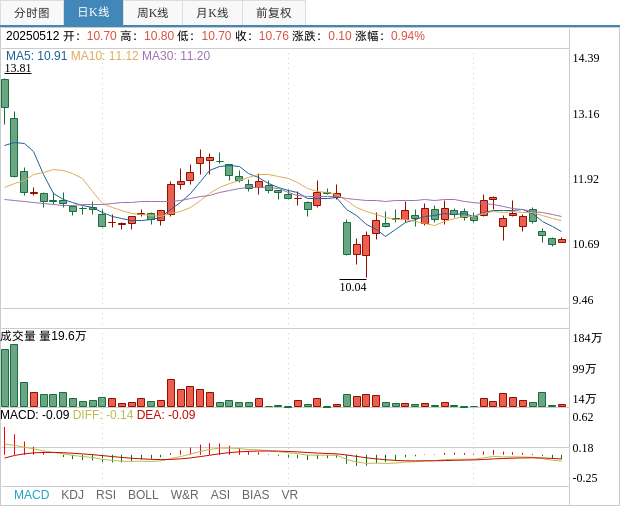The height and width of the screenshot is (506, 620).
Task: Click the -0.25 MACD axis label
Action: [x=585, y=478]
